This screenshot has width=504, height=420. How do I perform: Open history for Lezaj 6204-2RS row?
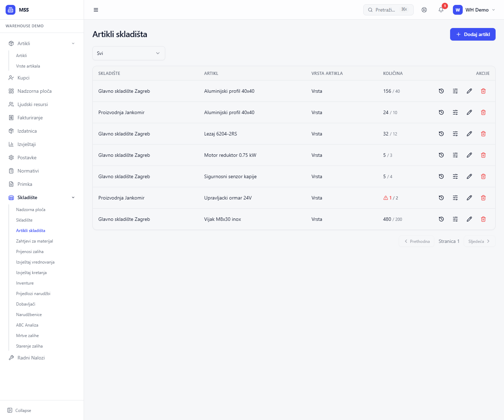click(x=441, y=134)
